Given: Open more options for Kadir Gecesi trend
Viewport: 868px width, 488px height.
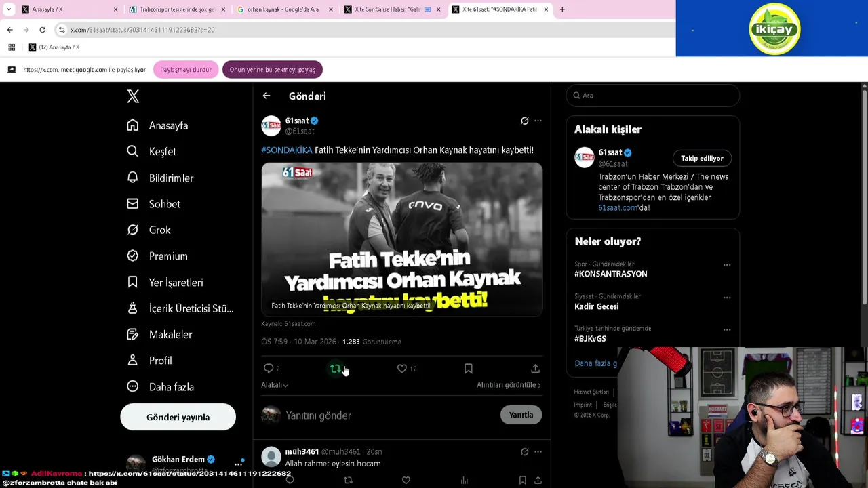Looking at the screenshot, I should click(727, 298).
